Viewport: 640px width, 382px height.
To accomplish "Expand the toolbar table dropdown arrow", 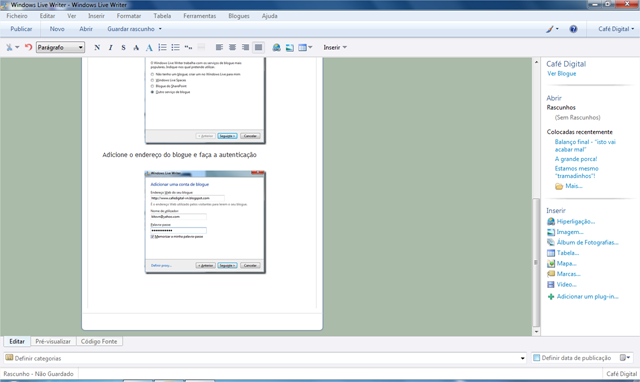I will [310, 47].
